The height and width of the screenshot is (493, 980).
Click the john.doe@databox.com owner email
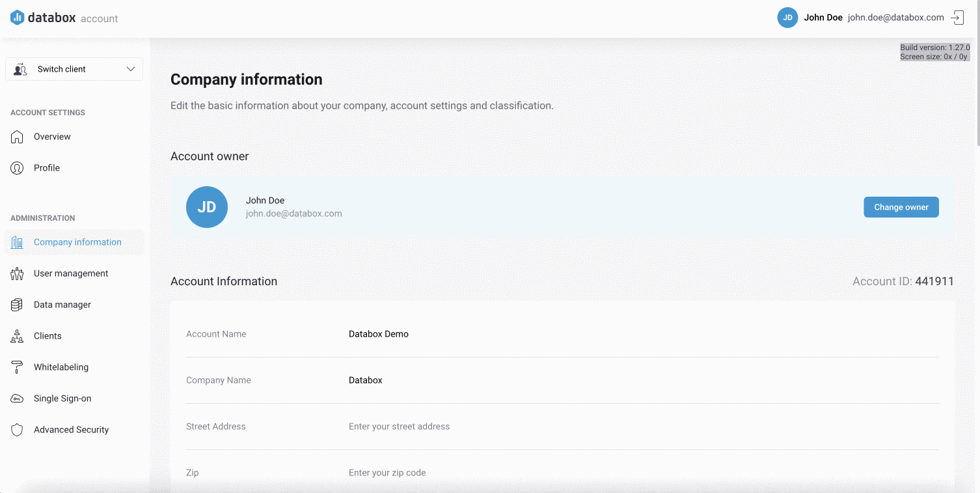point(293,213)
